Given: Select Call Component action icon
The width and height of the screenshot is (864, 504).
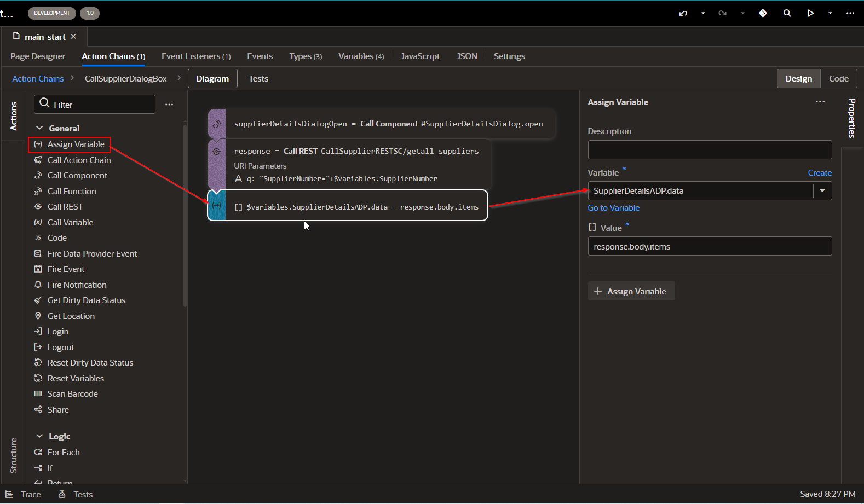Looking at the screenshot, I should pyautogui.click(x=38, y=175).
